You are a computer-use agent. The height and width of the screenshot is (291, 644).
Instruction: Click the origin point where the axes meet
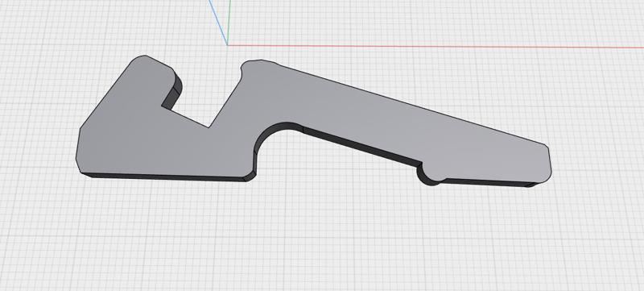[x=228, y=45]
